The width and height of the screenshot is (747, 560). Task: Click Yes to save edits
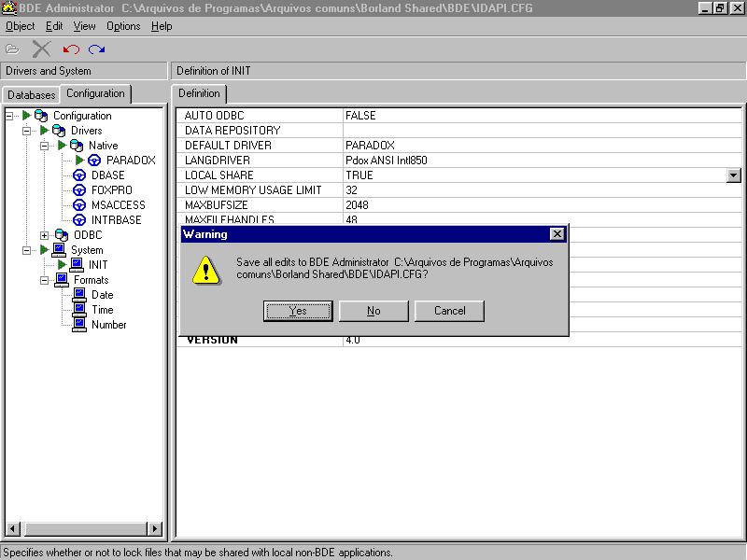pos(298,311)
